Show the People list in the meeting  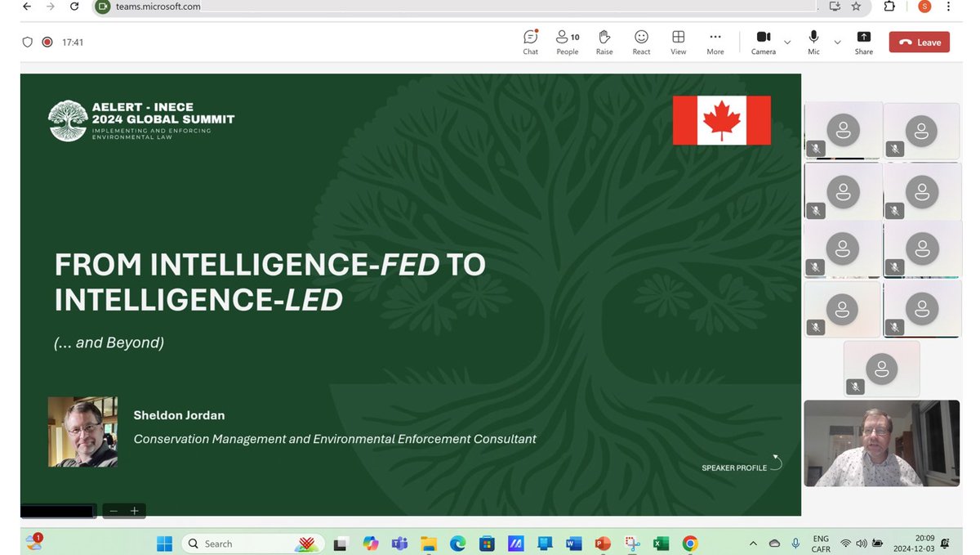[x=567, y=42]
